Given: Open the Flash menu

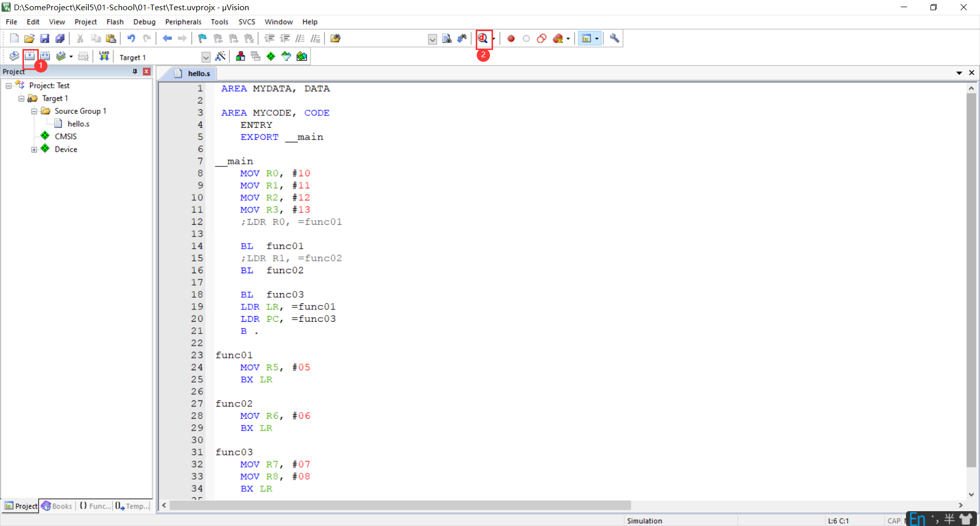Looking at the screenshot, I should click(115, 22).
